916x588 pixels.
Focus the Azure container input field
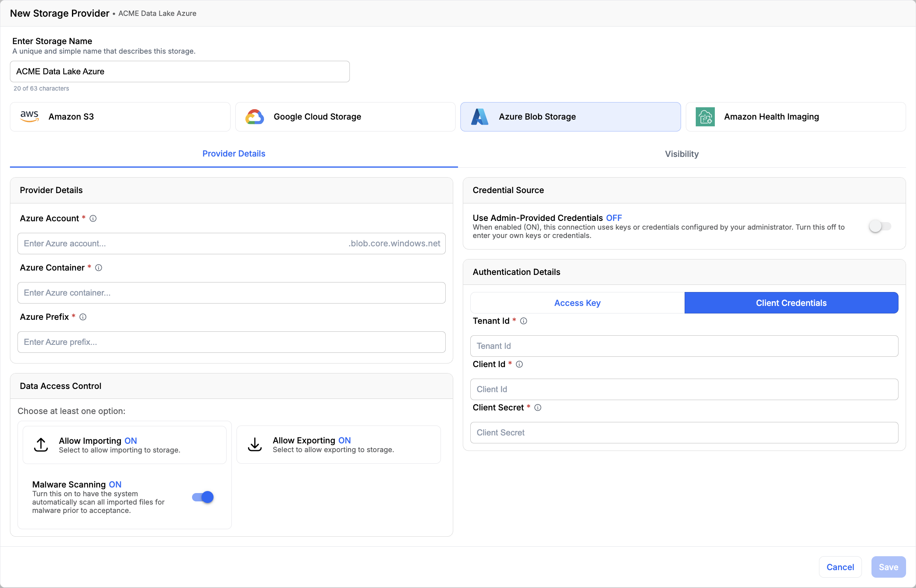(x=231, y=293)
